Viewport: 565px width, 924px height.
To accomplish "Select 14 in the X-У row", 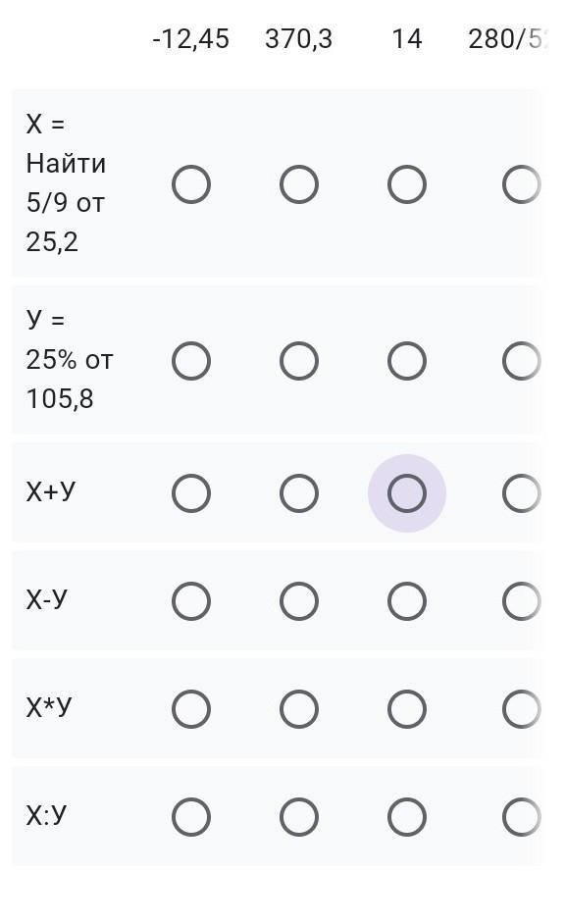I will tap(406, 601).
